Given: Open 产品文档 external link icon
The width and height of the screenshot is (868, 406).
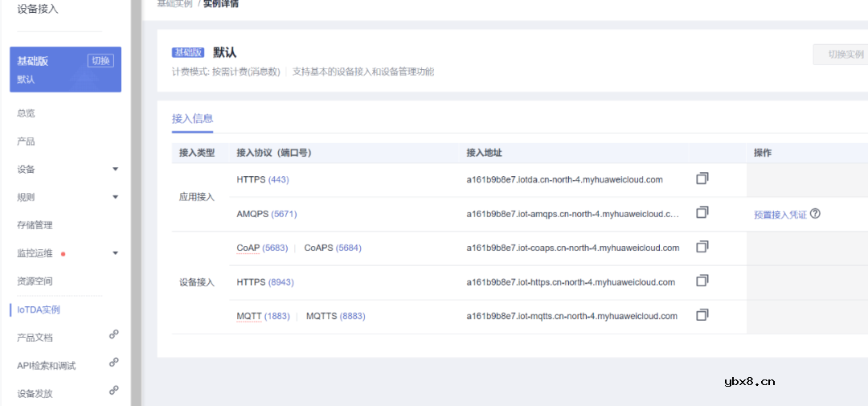Looking at the screenshot, I should point(114,334).
